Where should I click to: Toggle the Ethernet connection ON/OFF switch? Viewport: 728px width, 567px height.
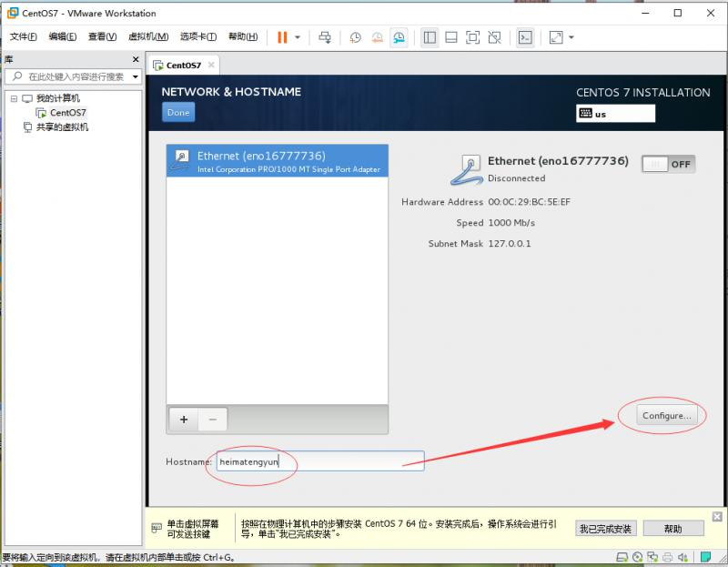668,164
